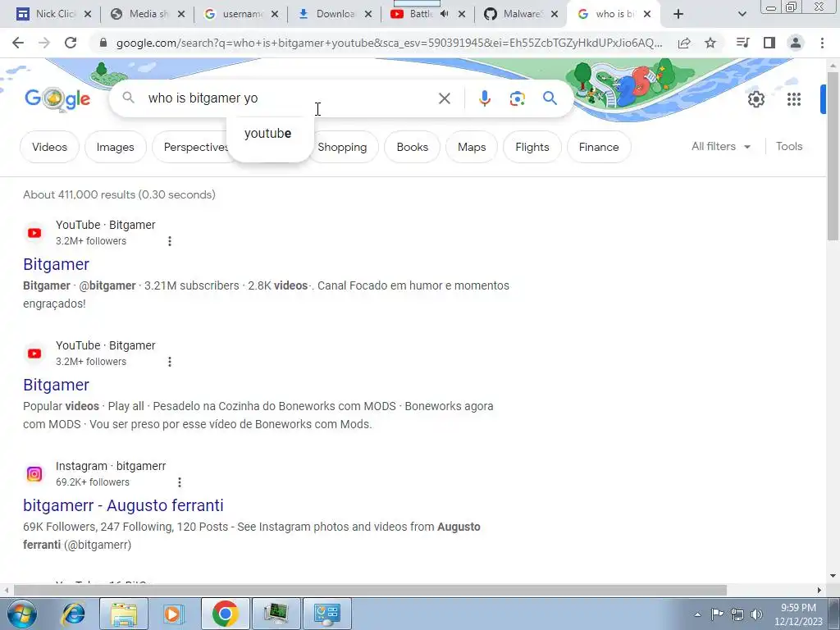This screenshot has height=630, width=840.
Task: Filter results by Perspectives
Action: pos(194,147)
